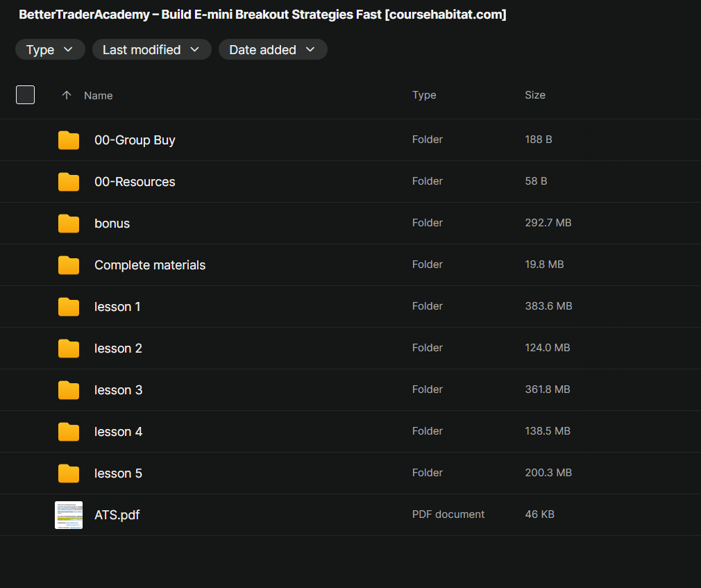Select the ATS.pdf file name
Image resolution: width=701 pixels, height=588 pixels.
coord(117,515)
